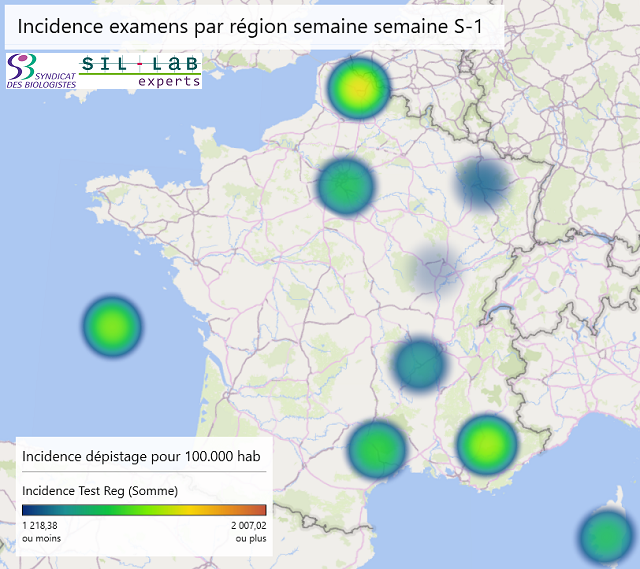Click the dark blue heat spot in northeastern France
Image resolution: width=640 pixels, height=569 pixels.
tap(484, 183)
